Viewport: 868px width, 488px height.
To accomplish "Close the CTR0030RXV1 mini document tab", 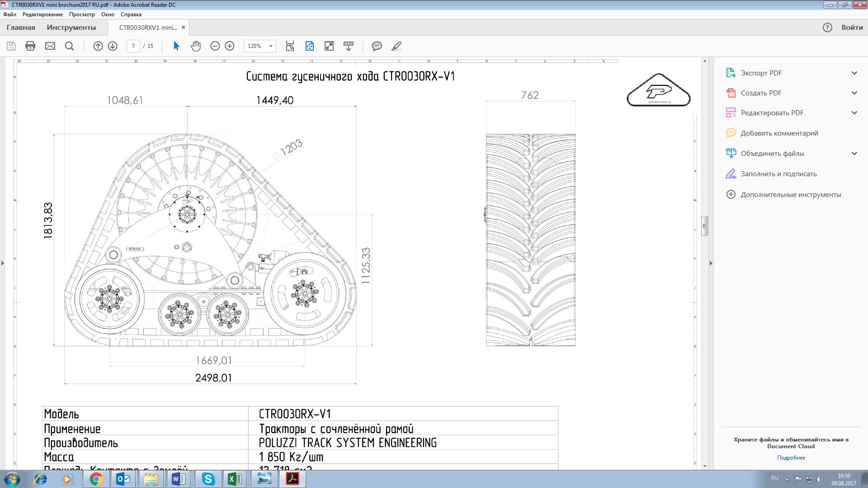I will pos(183,28).
